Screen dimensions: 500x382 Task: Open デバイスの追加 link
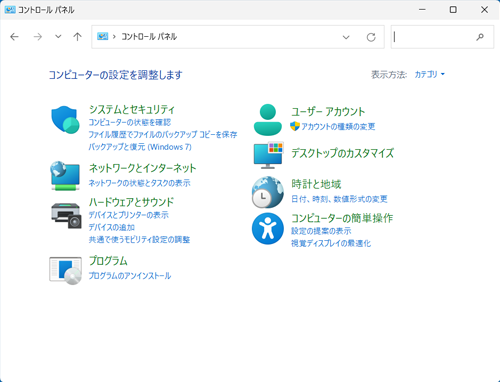pos(112,227)
